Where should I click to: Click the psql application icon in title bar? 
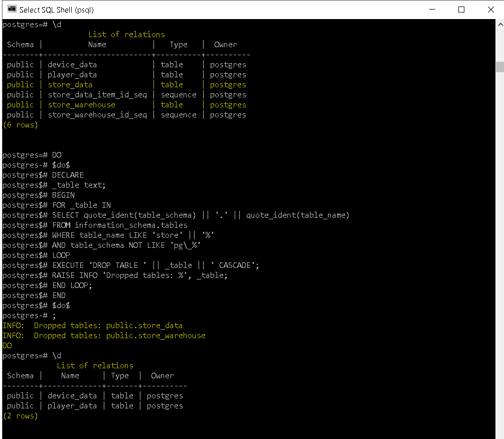11,9
